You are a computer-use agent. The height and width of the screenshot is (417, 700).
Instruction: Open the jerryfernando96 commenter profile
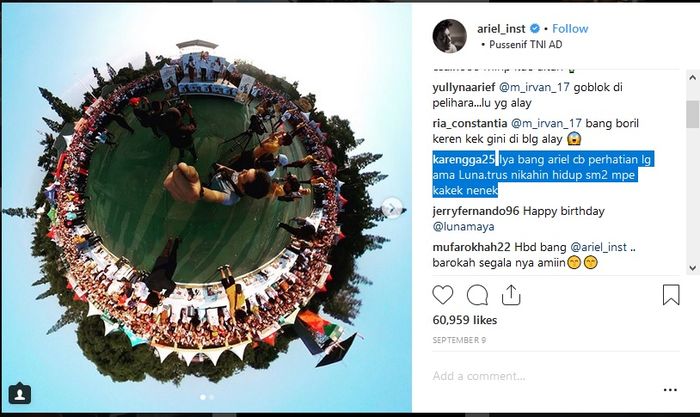[x=475, y=211]
